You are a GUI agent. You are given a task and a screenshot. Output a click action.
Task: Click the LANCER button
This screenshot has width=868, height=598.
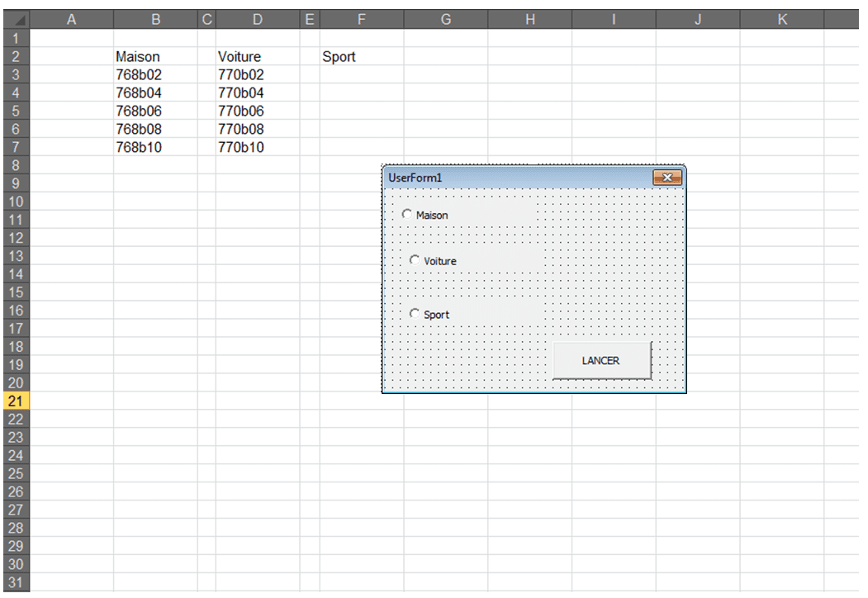[601, 361]
